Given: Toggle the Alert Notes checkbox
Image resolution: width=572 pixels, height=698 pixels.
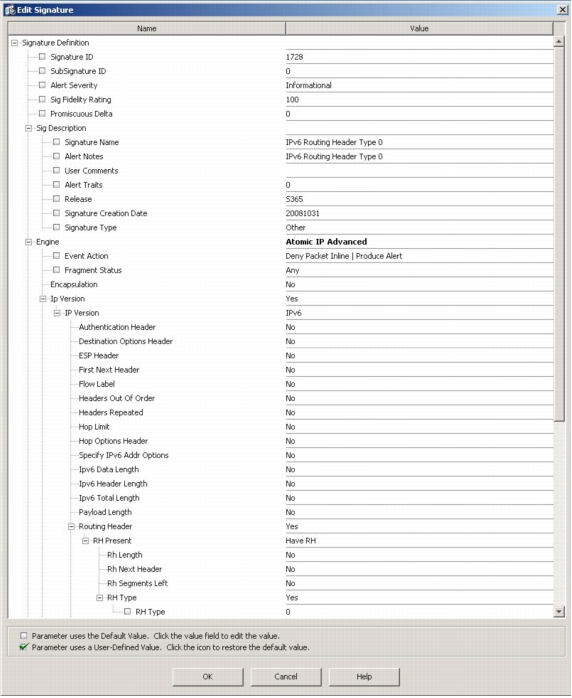Looking at the screenshot, I should point(57,156).
